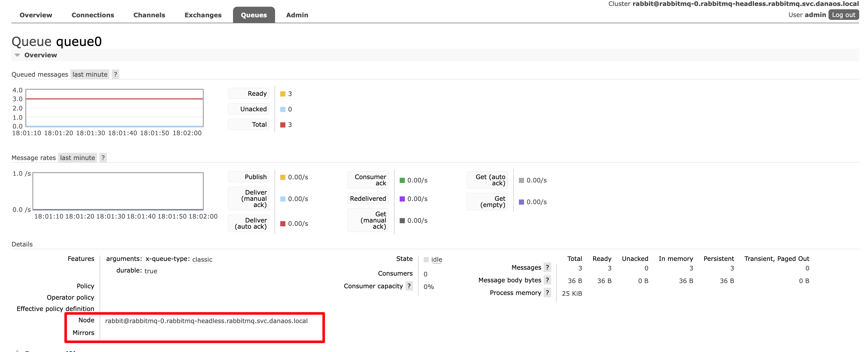Click the Queued messages chart
Screen dimensions: 868x352
115,108
